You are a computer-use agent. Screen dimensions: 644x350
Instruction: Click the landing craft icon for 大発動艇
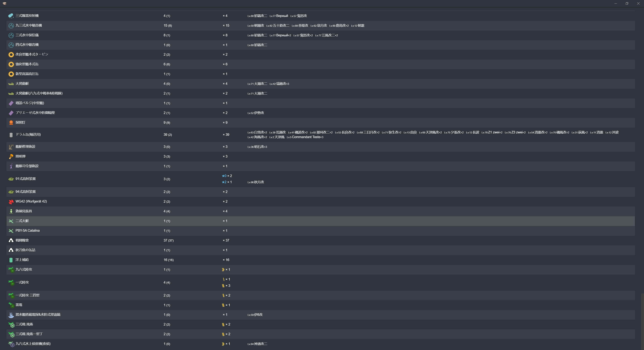[11, 84]
